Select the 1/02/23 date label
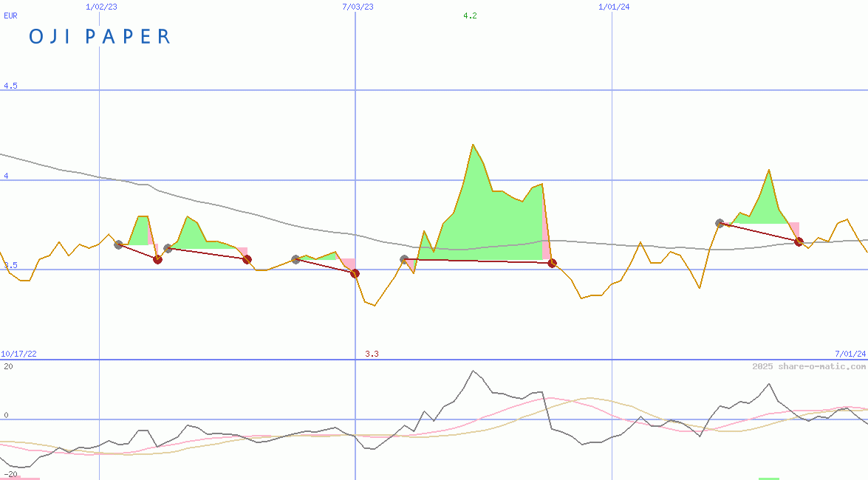Viewport: 868px width, 480px height. coord(101,7)
